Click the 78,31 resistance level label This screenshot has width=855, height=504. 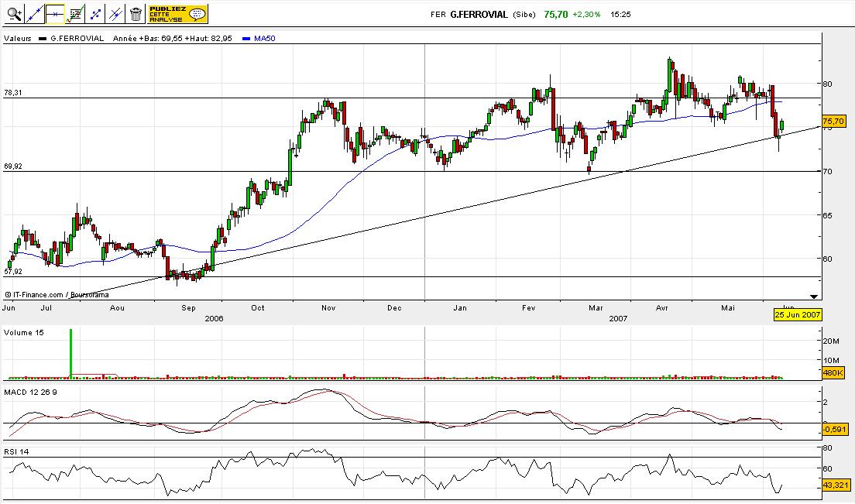13,93
